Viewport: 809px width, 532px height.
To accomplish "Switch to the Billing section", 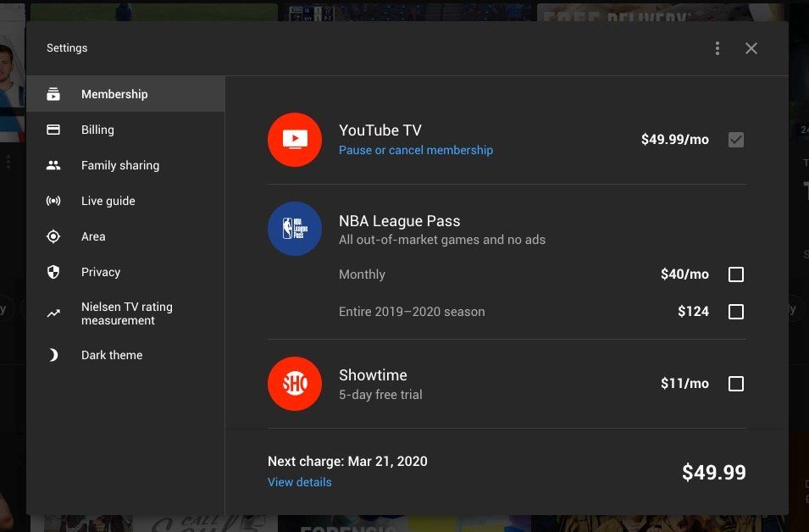I will click(x=97, y=130).
